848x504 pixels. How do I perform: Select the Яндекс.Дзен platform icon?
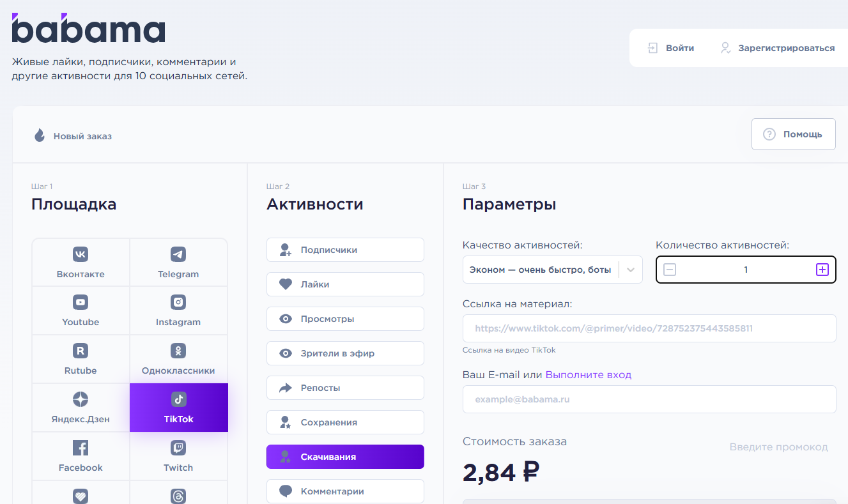pos(81,399)
